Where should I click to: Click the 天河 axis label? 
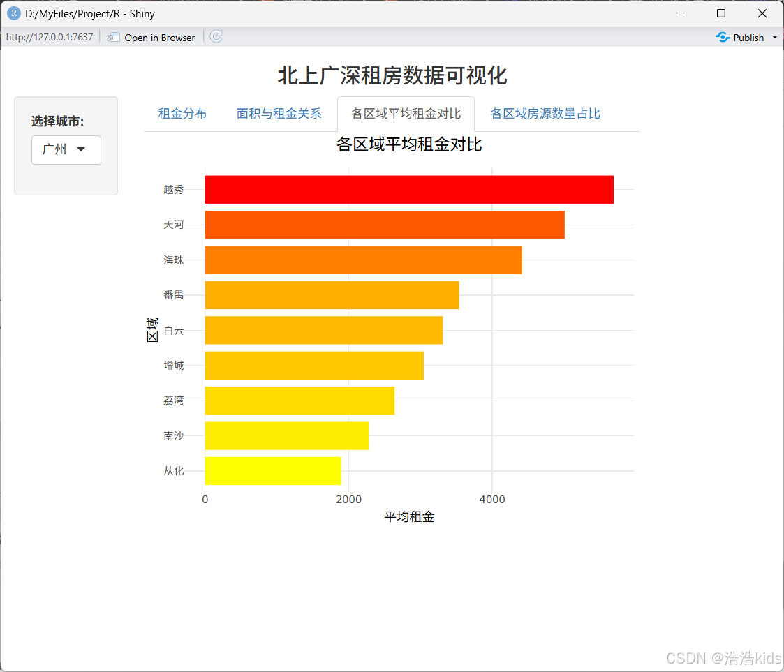coord(174,225)
